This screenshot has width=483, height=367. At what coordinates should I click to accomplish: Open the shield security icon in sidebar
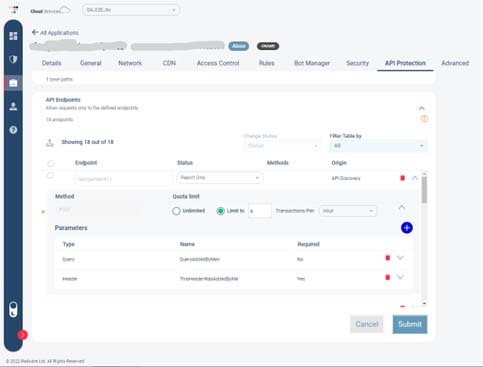pos(13,59)
